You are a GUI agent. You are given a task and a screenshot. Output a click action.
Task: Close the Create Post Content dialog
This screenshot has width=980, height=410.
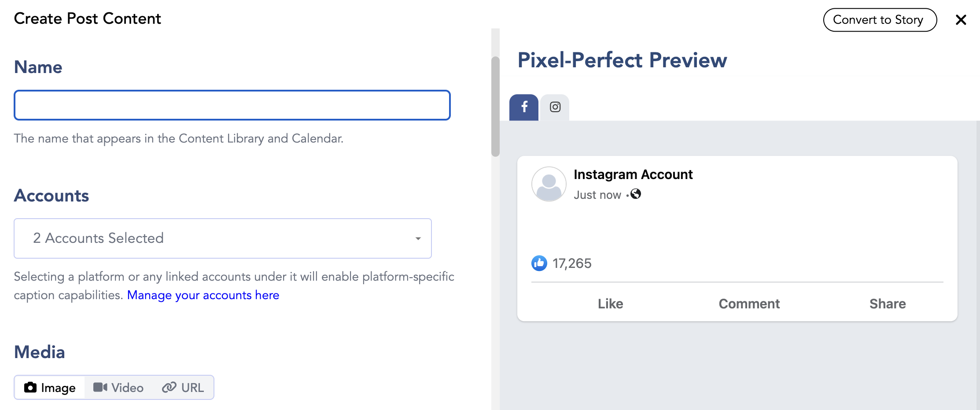click(961, 20)
